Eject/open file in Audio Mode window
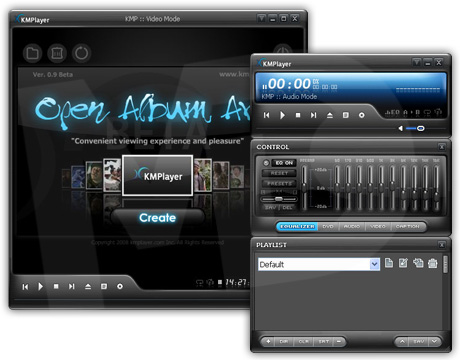The width and height of the screenshot is (460, 360). (330, 115)
